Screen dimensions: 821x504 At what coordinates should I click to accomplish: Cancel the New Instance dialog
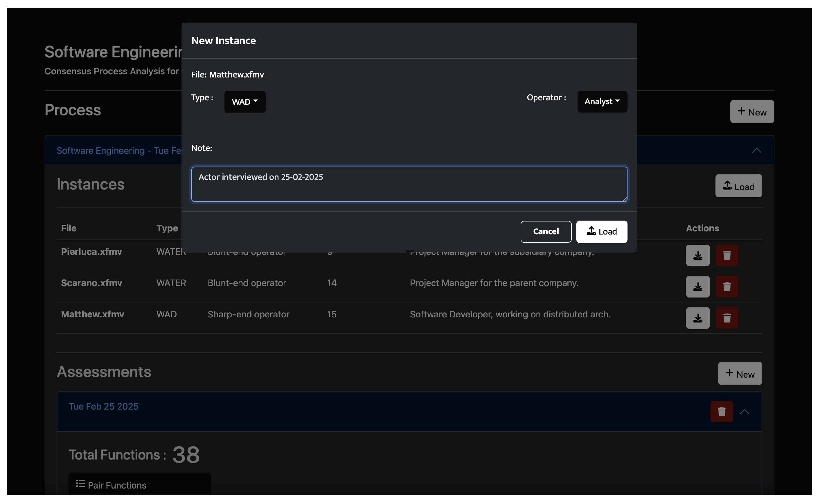(546, 232)
